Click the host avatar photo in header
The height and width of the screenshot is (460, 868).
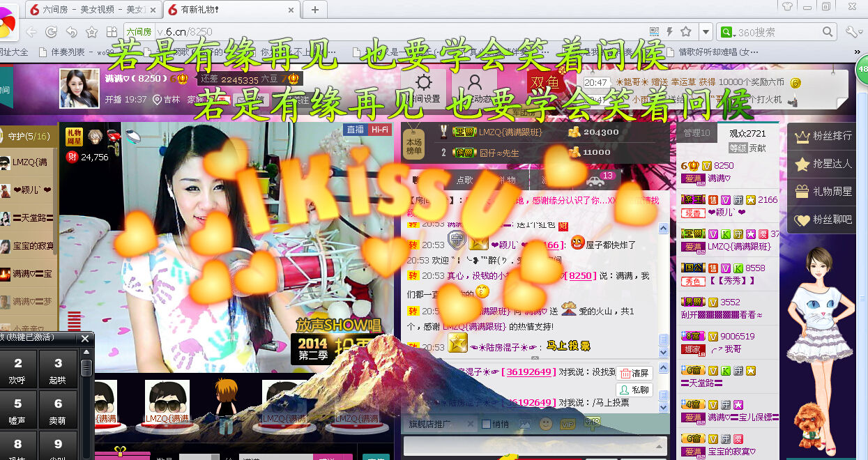click(79, 89)
